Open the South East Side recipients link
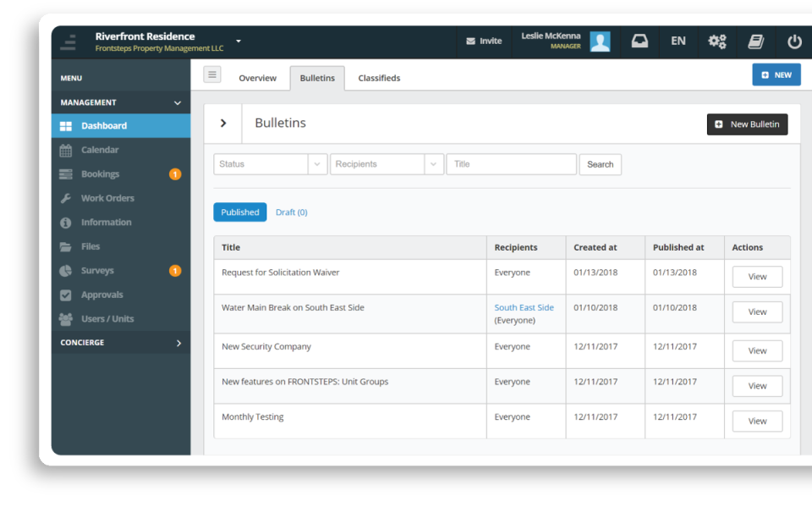The image size is (812, 507). coord(524,307)
